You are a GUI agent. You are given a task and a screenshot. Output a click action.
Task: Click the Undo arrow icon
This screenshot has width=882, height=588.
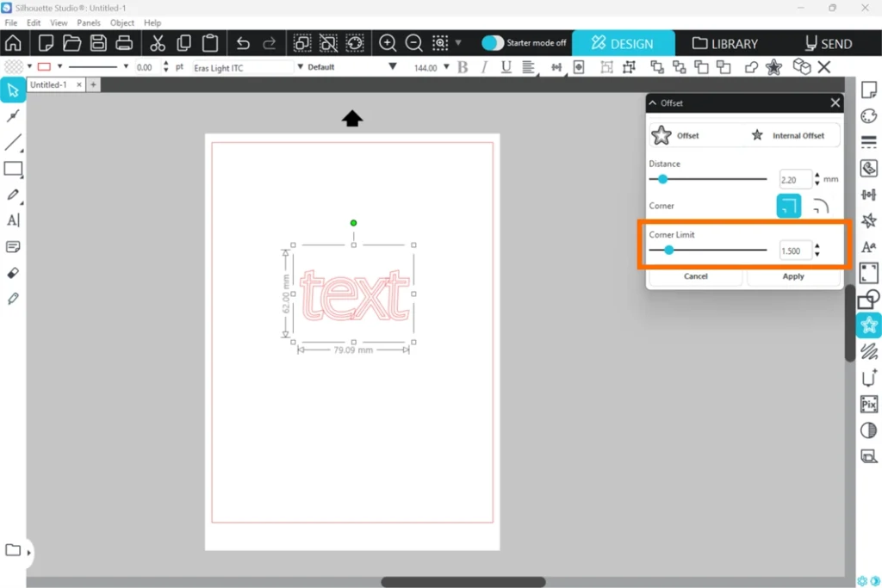[x=243, y=43]
